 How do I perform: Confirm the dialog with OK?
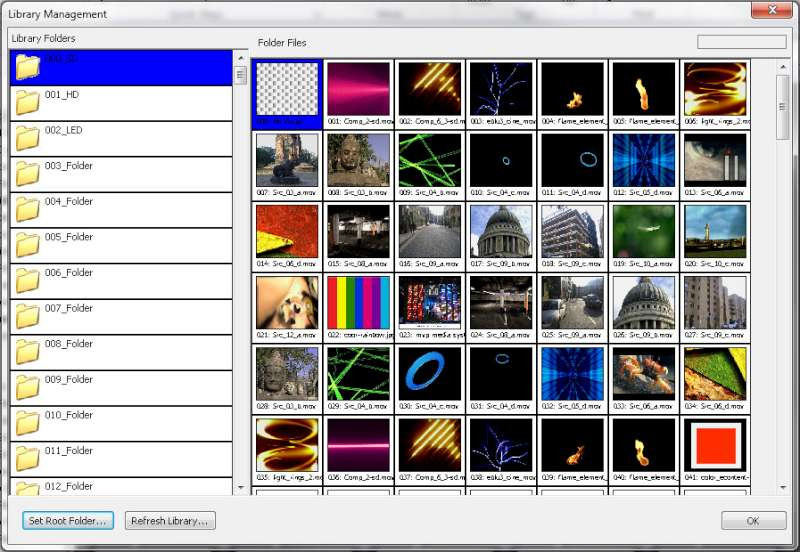click(753, 520)
